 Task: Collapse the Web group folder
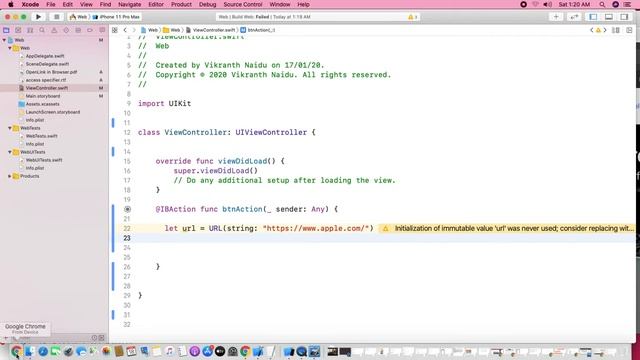tap(10, 48)
